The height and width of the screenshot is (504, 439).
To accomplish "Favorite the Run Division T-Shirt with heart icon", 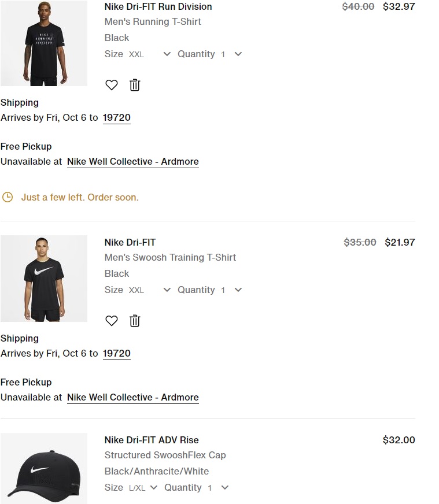I will tap(112, 85).
